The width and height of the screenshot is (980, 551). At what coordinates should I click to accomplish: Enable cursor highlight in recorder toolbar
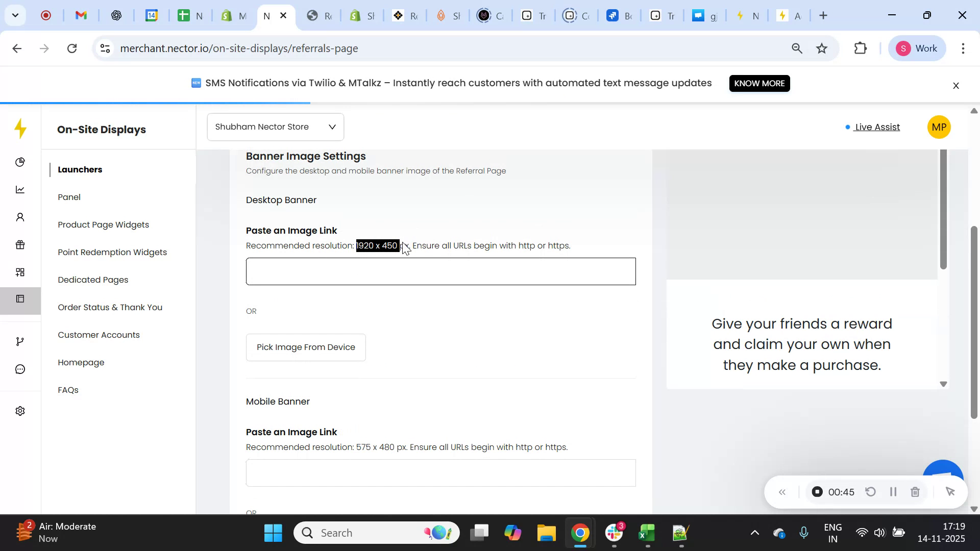(x=950, y=491)
